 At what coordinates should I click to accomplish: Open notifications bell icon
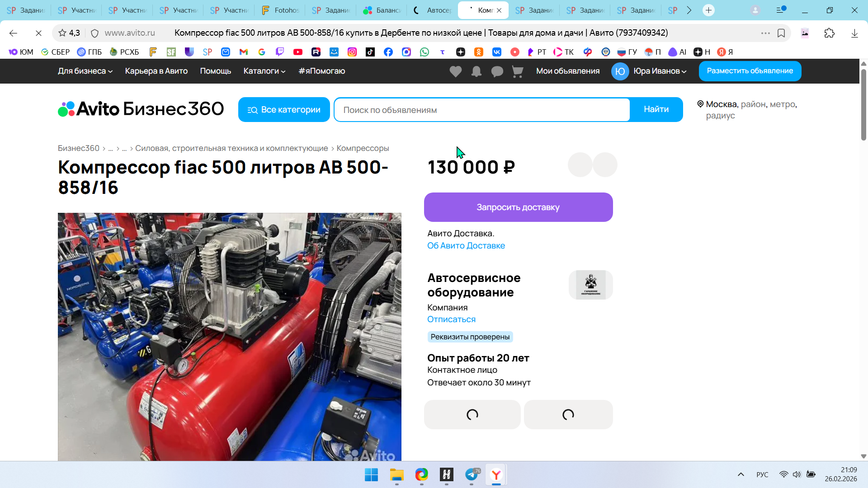[x=476, y=71]
